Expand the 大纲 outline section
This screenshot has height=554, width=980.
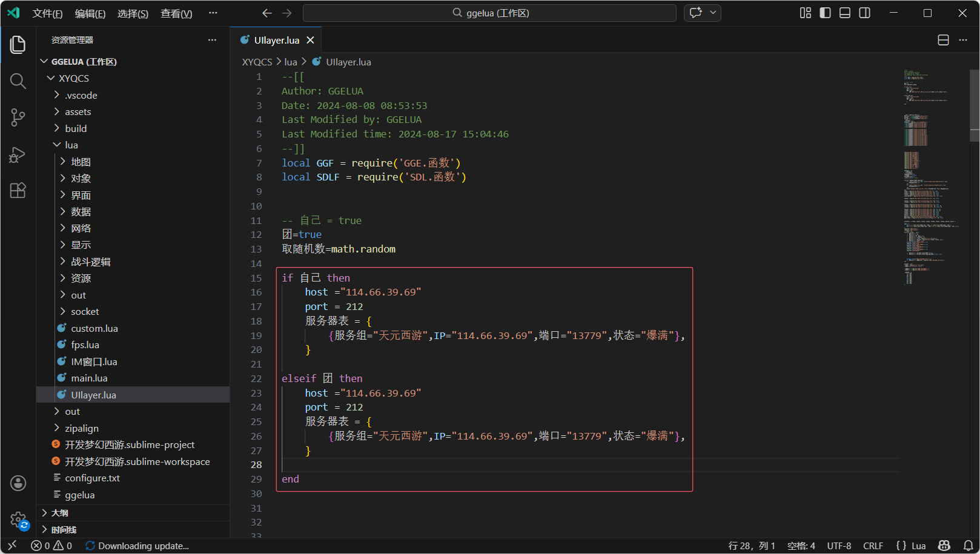point(59,513)
